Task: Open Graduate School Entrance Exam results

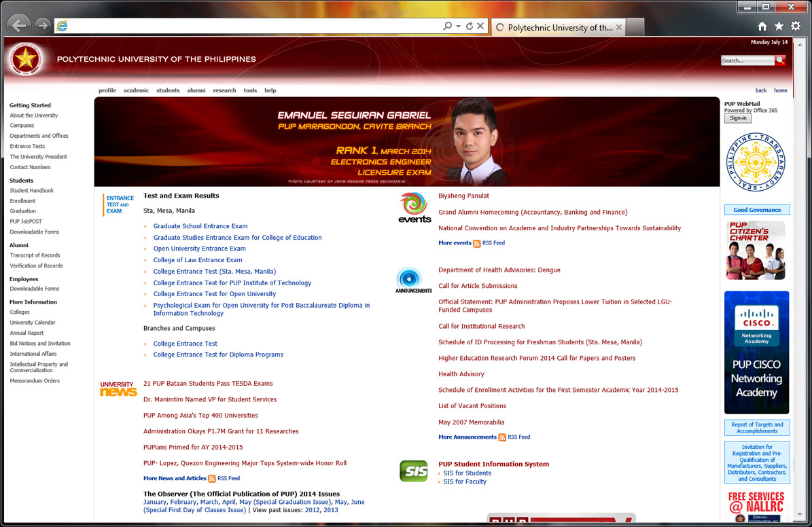Action: [200, 226]
